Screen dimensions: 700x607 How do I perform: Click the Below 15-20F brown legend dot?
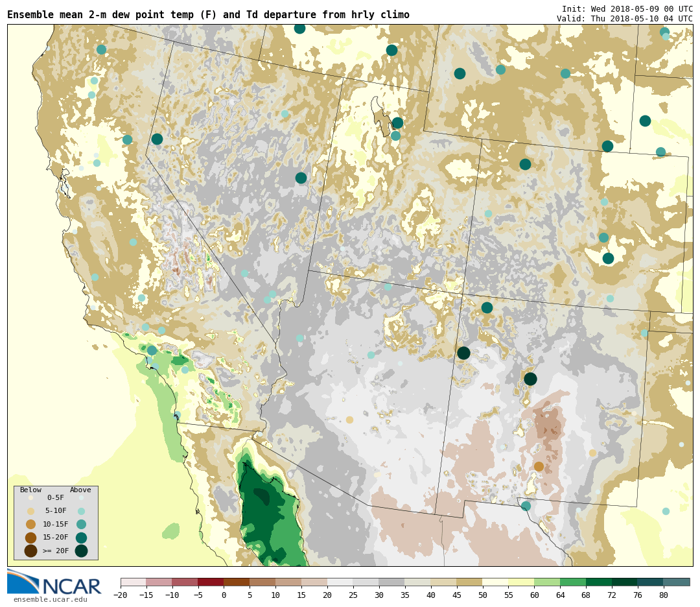31,538
